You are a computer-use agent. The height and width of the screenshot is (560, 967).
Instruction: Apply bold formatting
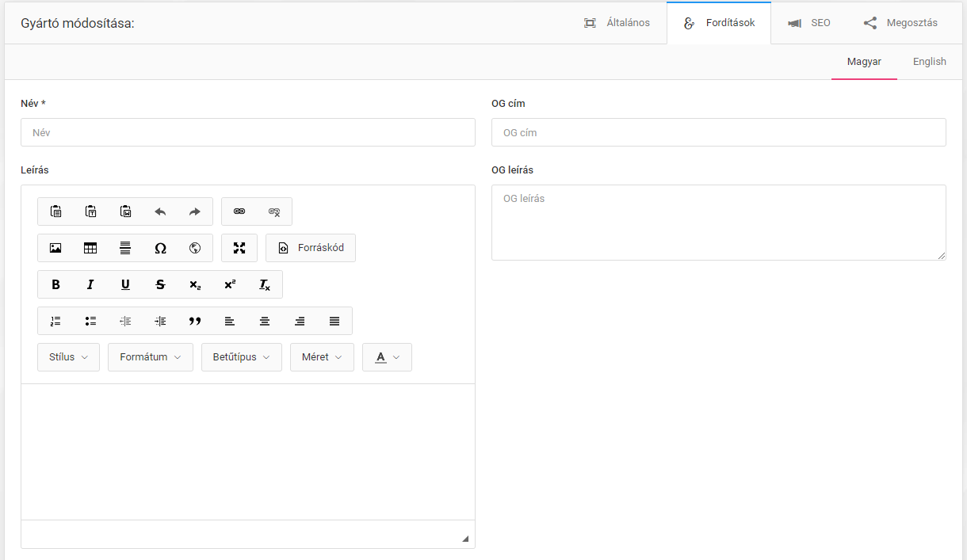[x=55, y=284]
